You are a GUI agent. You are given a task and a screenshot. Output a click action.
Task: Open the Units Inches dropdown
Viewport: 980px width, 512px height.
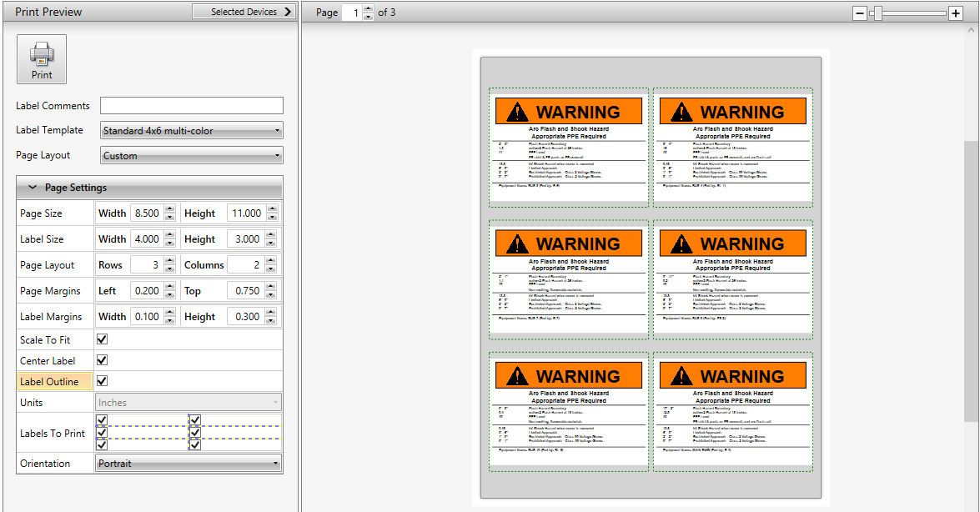[x=188, y=403]
